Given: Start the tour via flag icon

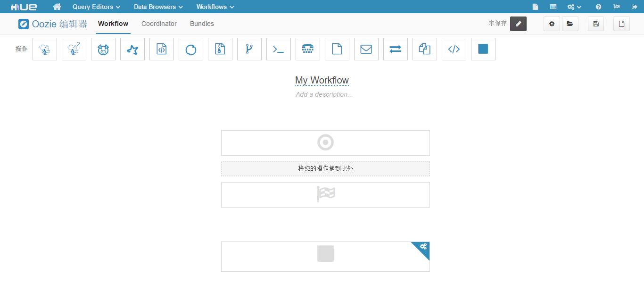Looking at the screenshot, I should [x=616, y=7].
